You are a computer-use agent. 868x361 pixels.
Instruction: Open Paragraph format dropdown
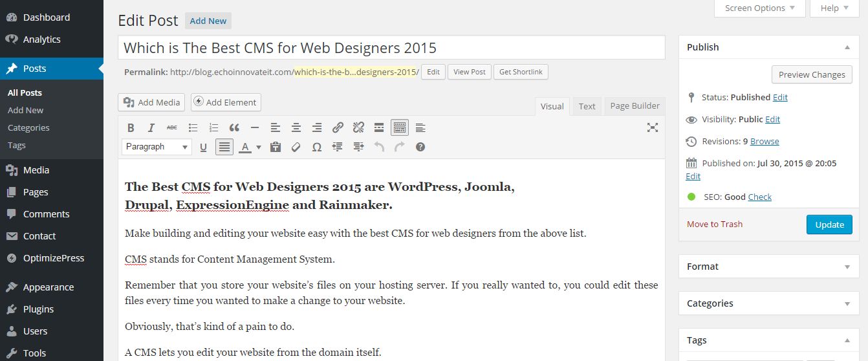(157, 147)
